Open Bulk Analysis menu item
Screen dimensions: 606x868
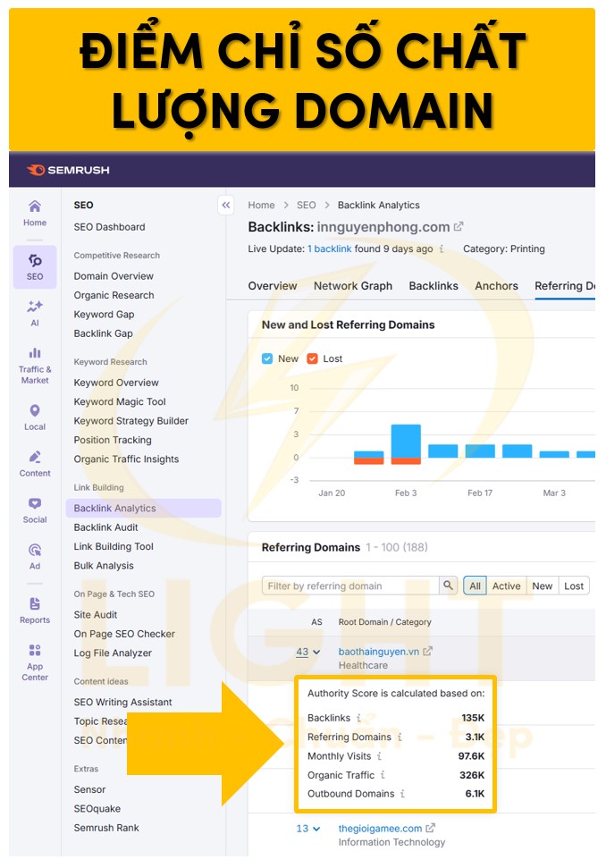click(x=104, y=566)
